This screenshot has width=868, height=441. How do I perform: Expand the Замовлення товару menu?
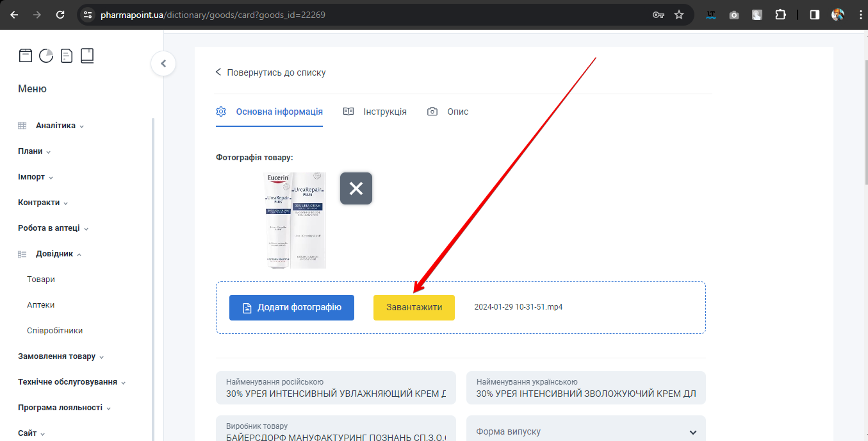pos(61,356)
